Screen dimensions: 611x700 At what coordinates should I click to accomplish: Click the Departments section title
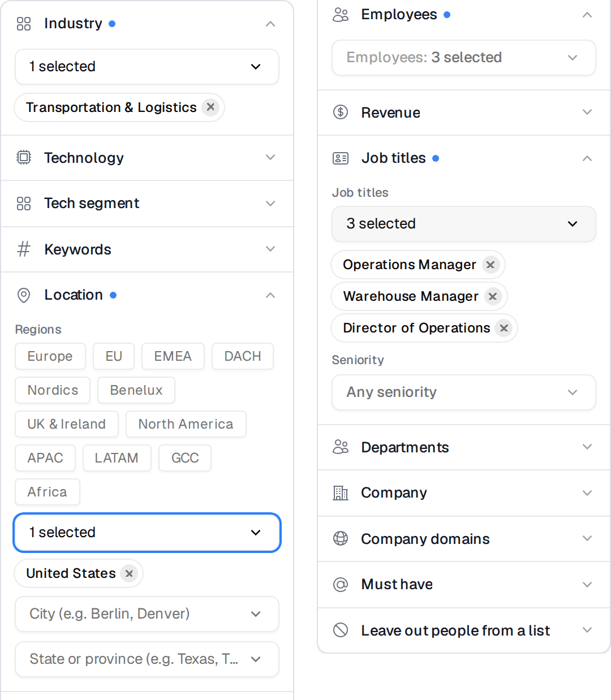point(405,447)
